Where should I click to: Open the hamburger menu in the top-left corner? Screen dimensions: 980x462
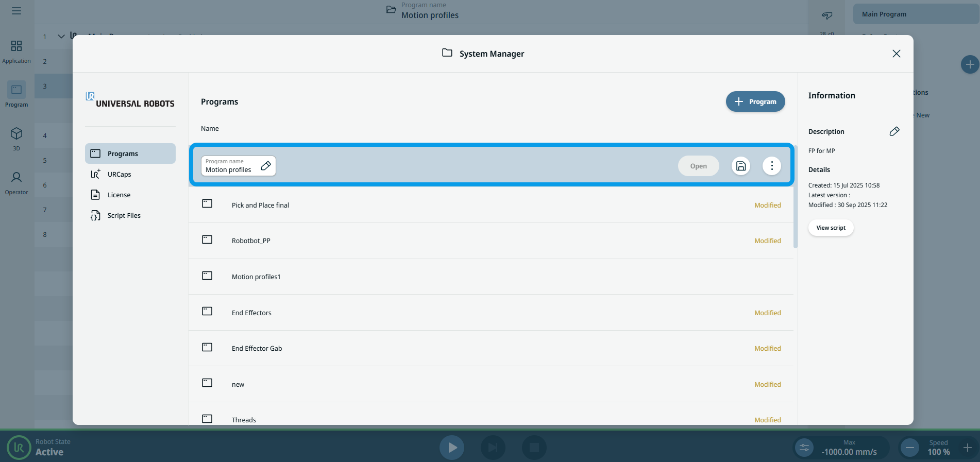coord(16,11)
